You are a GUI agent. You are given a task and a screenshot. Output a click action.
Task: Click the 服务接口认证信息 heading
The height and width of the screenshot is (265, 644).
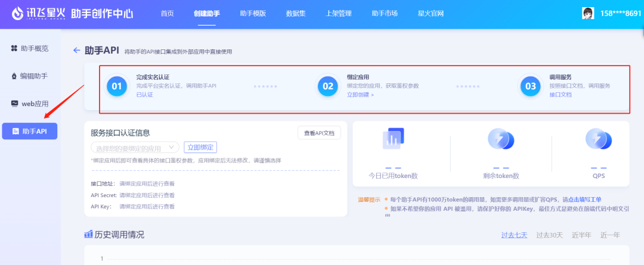pyautogui.click(x=120, y=132)
